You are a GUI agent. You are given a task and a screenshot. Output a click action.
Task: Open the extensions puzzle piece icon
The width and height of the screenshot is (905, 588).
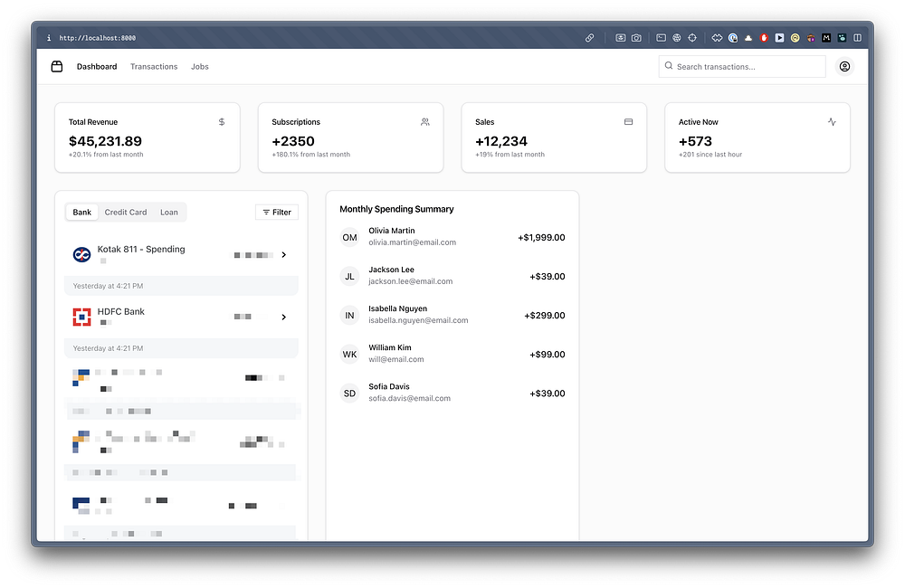717,37
